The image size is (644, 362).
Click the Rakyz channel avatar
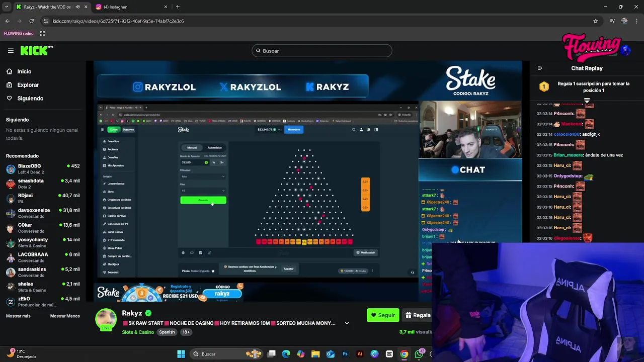[x=106, y=319]
